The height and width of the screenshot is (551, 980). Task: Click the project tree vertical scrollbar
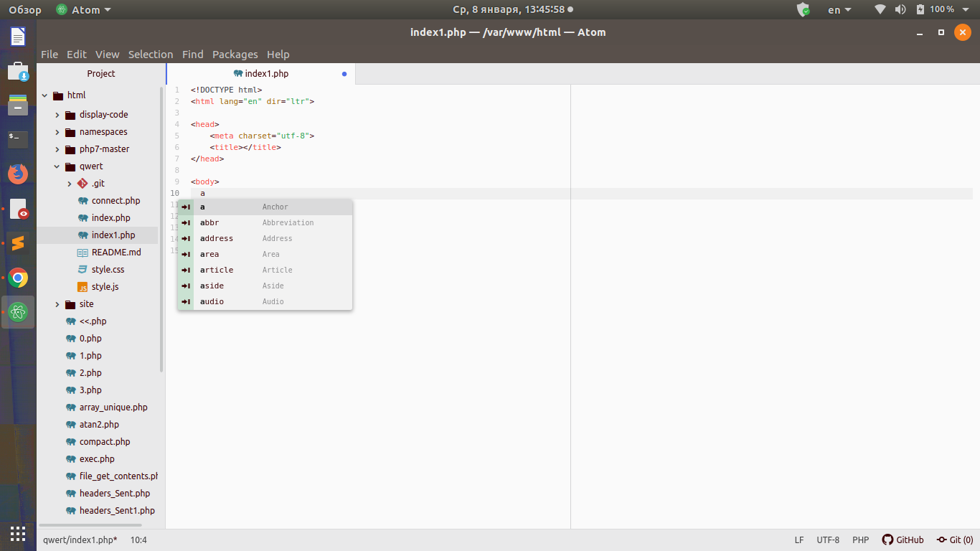[x=161, y=230]
